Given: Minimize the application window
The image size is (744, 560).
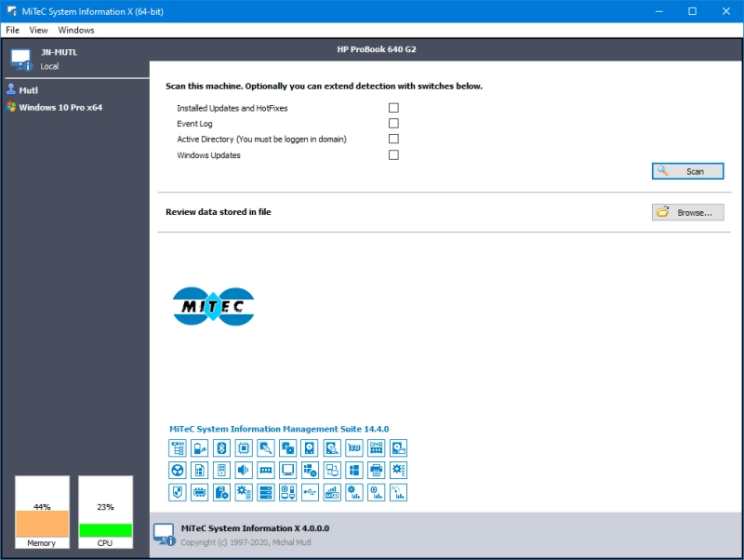Looking at the screenshot, I should point(659,11).
